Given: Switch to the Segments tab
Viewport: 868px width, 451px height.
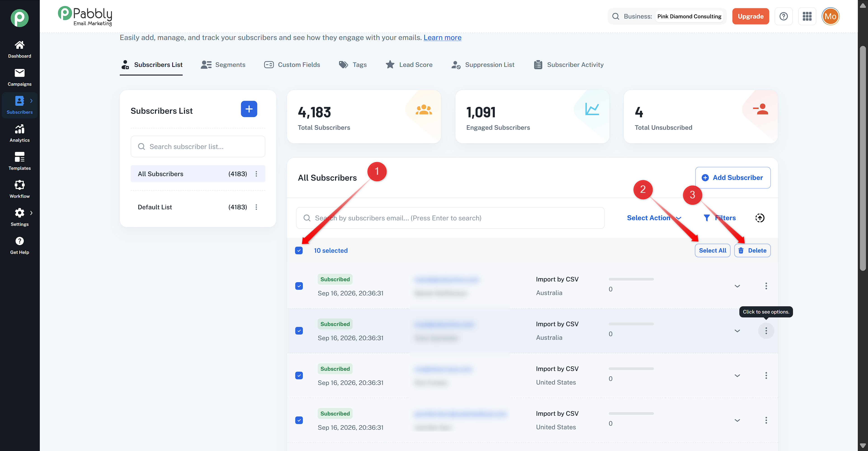Looking at the screenshot, I should (x=223, y=65).
